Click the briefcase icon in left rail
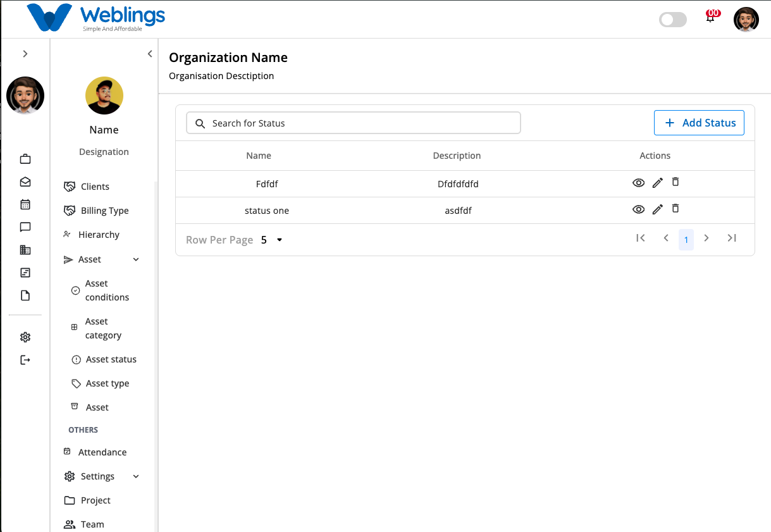Viewport: 771px width, 532px height. pos(25,159)
